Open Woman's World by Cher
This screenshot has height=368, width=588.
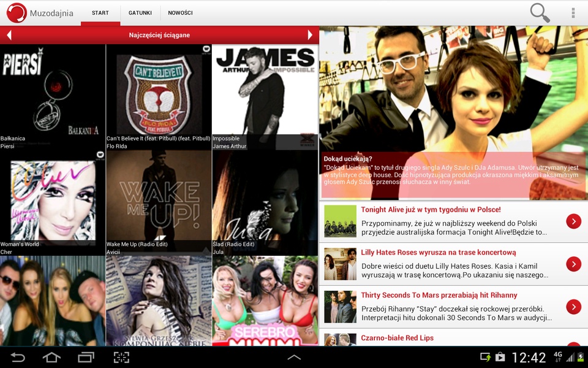(53, 203)
